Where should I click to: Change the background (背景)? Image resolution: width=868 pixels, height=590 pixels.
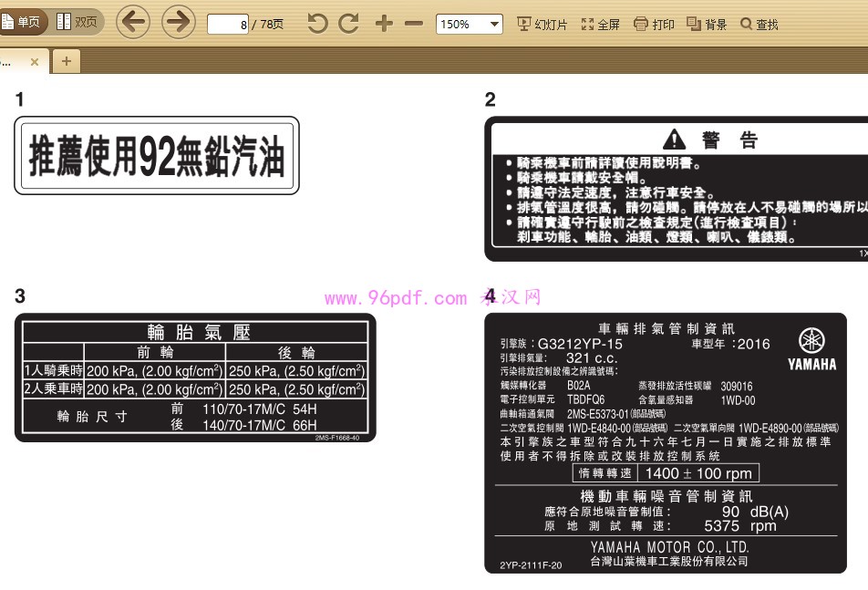click(707, 25)
